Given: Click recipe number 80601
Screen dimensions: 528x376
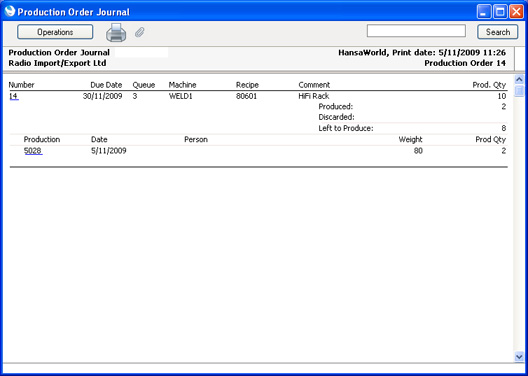Looking at the screenshot, I should pos(246,96).
